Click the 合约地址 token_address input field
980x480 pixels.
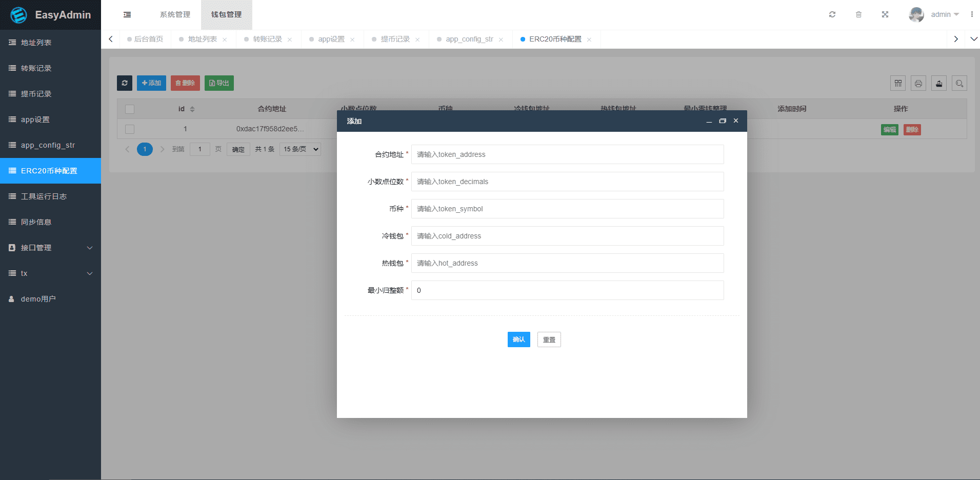pos(567,154)
